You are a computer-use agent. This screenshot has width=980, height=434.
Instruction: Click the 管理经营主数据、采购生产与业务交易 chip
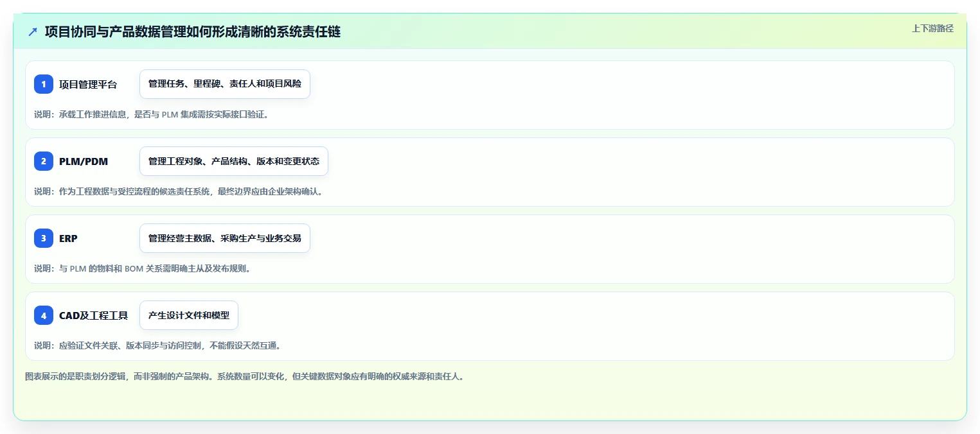[225, 238]
